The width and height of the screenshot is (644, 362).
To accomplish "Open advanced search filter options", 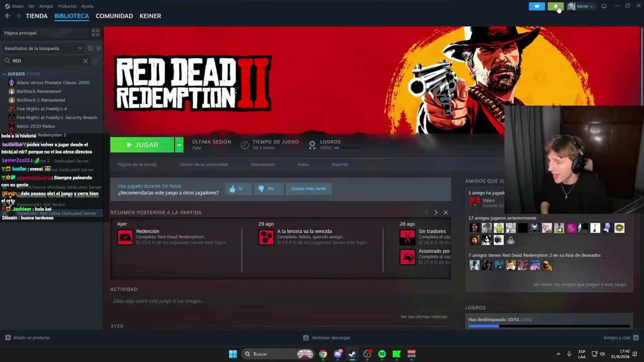I will pos(96,61).
